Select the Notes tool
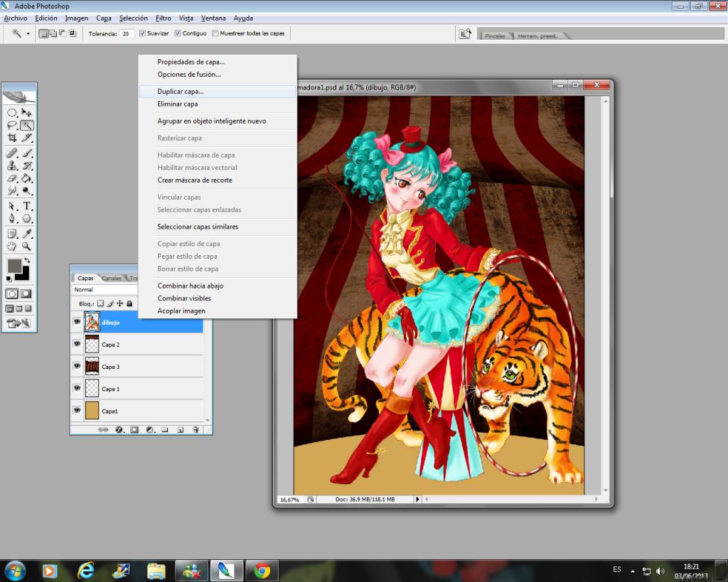 point(12,234)
